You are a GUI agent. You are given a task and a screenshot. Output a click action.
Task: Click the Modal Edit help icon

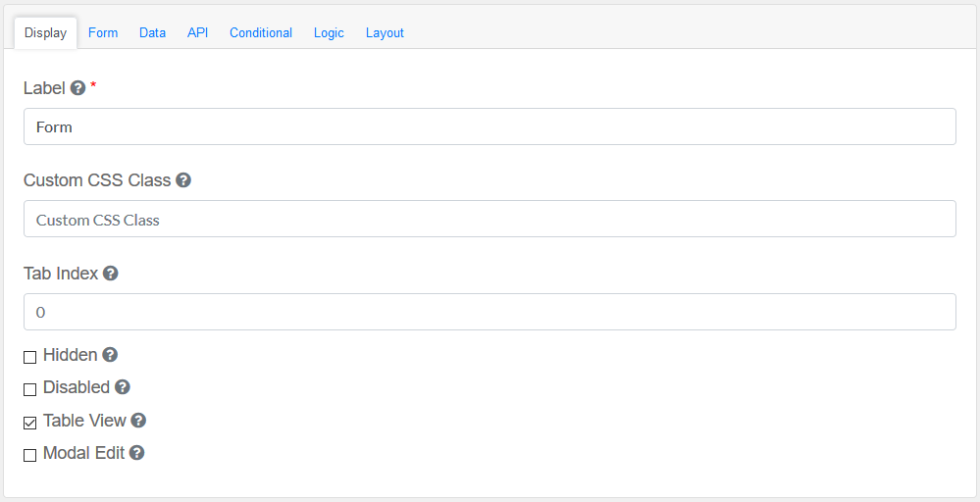[x=136, y=453]
